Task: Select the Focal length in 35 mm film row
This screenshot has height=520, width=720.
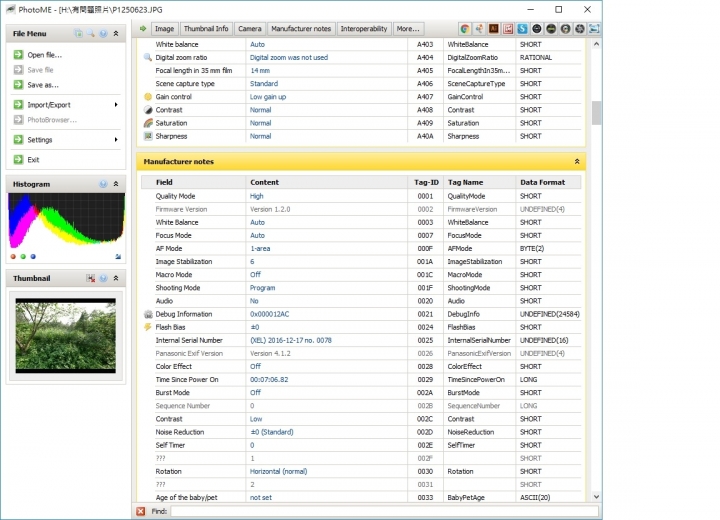Action: coord(361,71)
